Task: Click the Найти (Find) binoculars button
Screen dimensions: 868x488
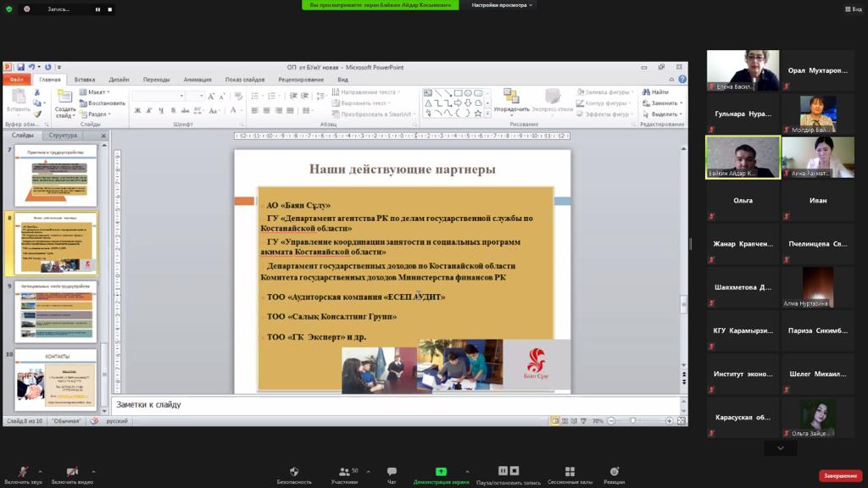Action: point(655,91)
